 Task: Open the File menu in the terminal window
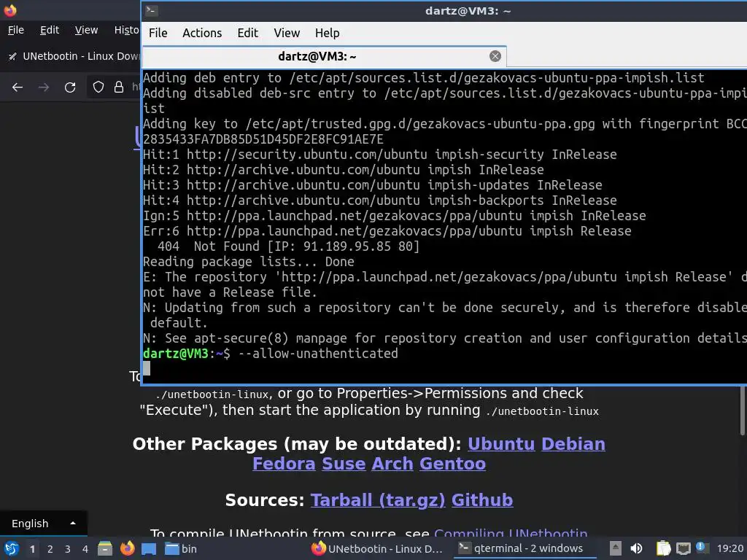(158, 33)
